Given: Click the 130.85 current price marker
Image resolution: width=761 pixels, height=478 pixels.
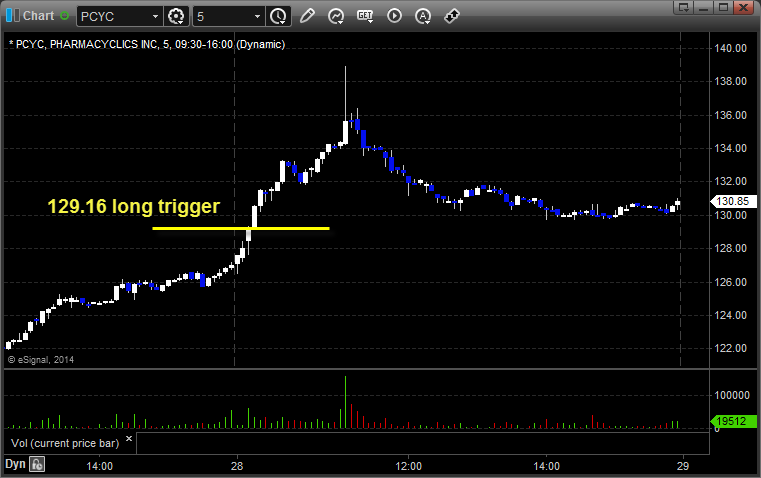Looking at the screenshot, I should coord(733,201).
